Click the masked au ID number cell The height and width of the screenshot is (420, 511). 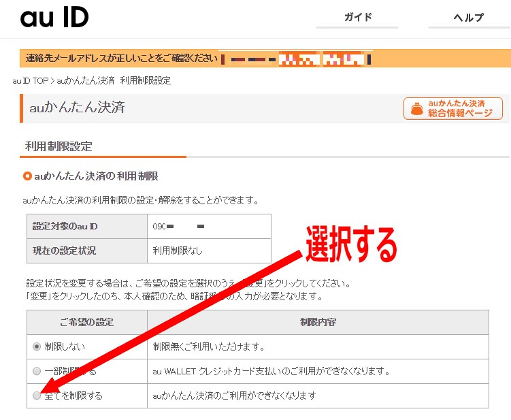pos(209,226)
